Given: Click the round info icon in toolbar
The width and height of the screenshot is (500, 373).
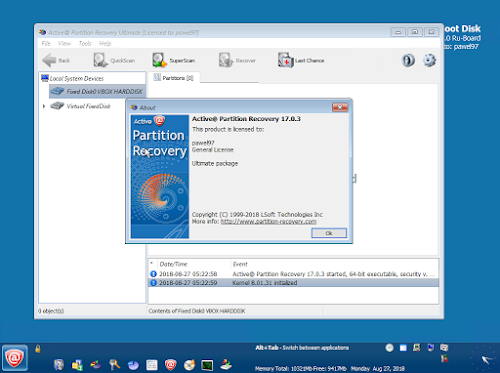Looking at the screenshot, I should point(408,60).
